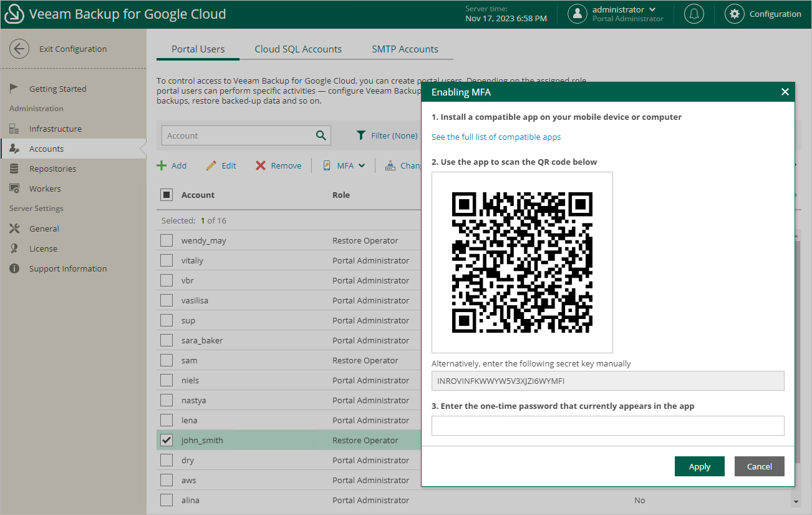Switch to the SMTP Accounts tab
Screen dimensions: 812x515
[405, 49]
